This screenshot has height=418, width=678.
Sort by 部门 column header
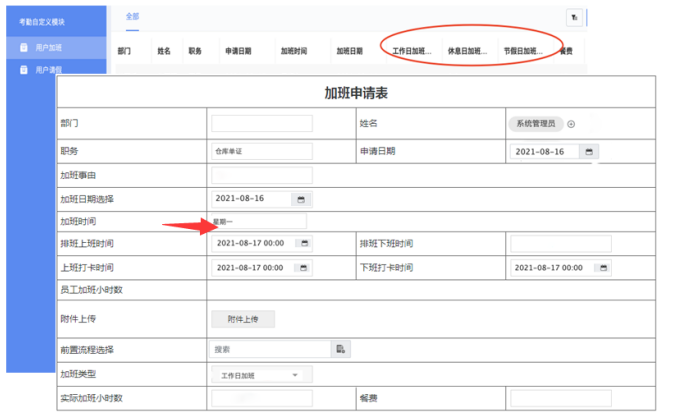tap(124, 51)
